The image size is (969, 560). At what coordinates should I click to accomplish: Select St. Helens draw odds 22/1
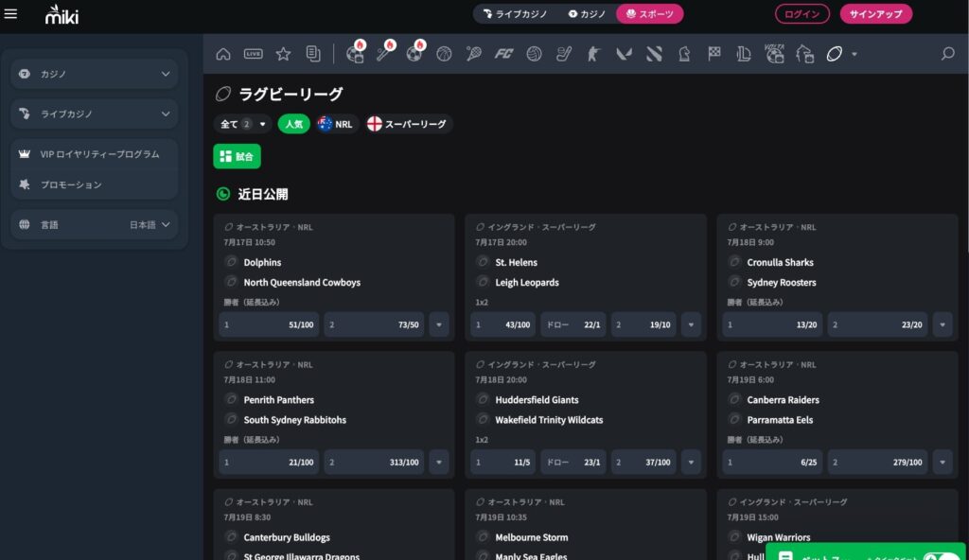coord(573,324)
